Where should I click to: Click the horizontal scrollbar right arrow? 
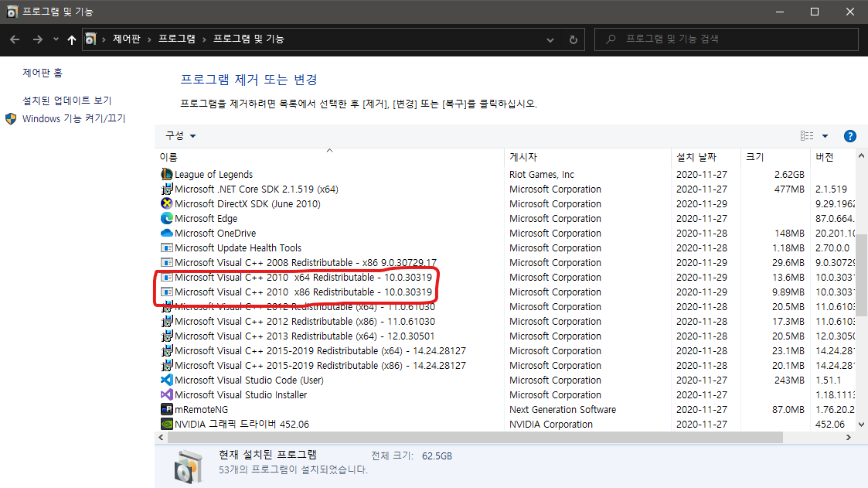(848, 438)
